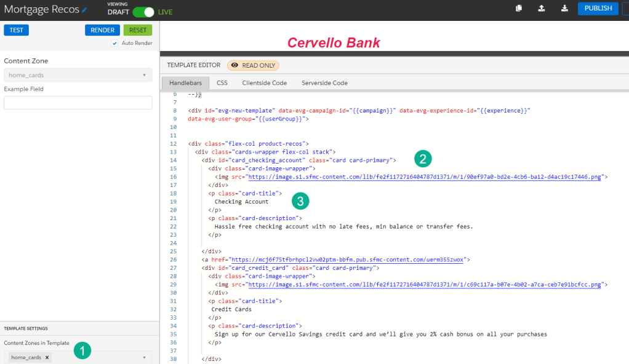Image resolution: width=629 pixels, height=364 pixels.
Task: Click the TEST button
Action: (x=17, y=30)
